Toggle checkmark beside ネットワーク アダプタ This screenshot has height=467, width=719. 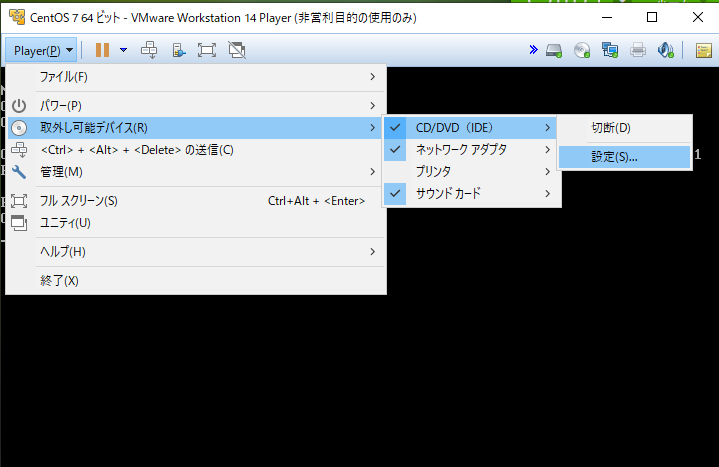395,150
